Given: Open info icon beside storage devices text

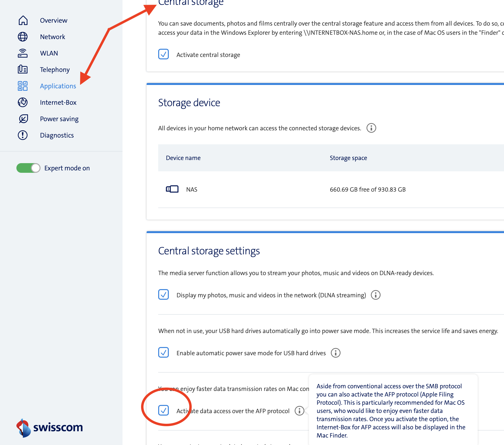Looking at the screenshot, I should coord(371,128).
